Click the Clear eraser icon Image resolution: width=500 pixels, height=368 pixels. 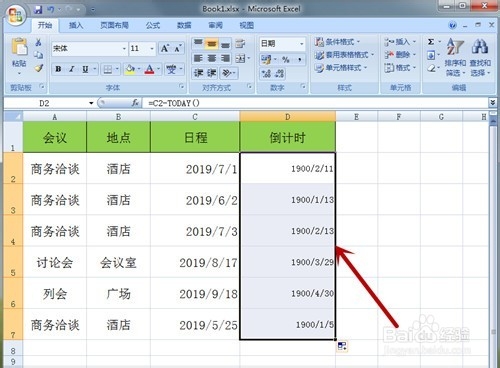click(x=431, y=68)
